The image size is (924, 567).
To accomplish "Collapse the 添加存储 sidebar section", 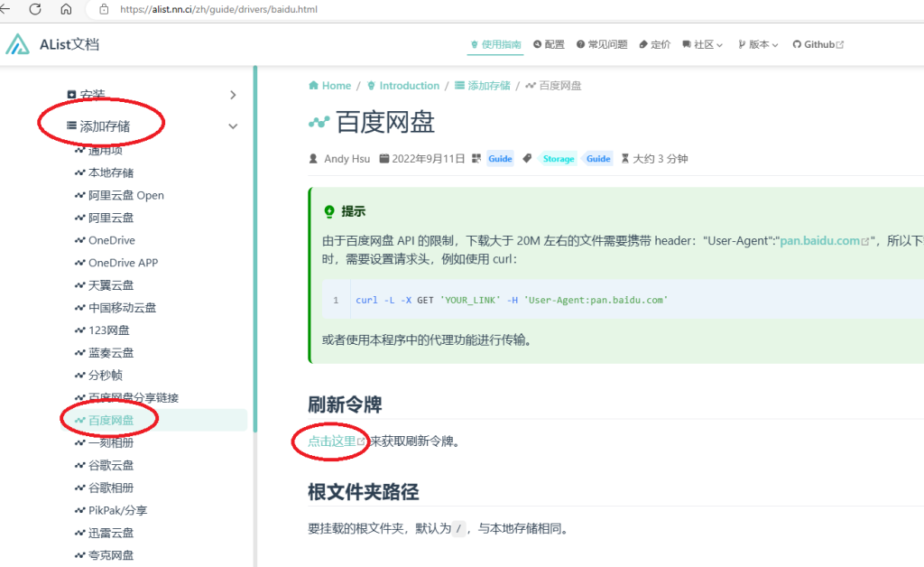I will coord(233,126).
